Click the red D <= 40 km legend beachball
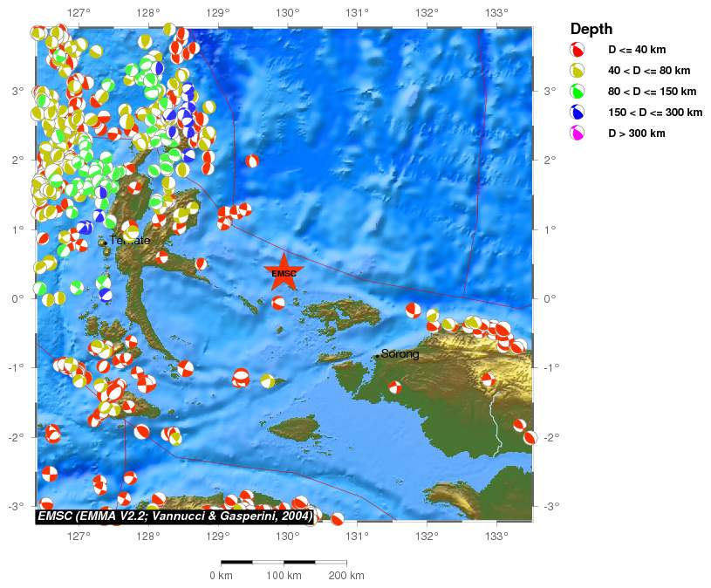711x588 pixels. [578, 50]
